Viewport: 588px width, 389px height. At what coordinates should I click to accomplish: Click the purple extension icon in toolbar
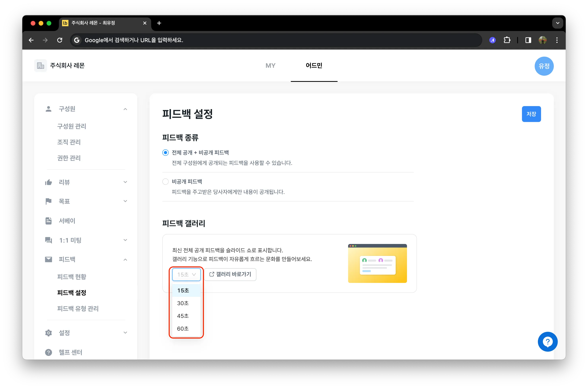coord(492,40)
